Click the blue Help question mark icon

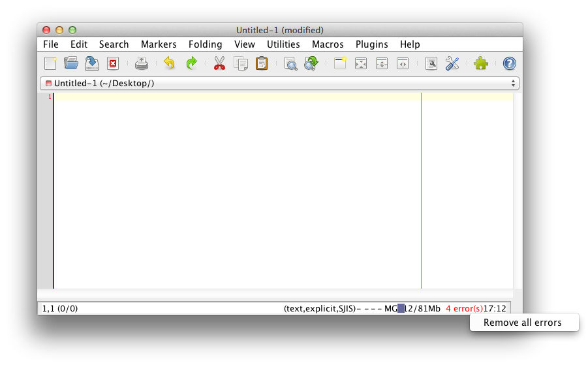[510, 63]
